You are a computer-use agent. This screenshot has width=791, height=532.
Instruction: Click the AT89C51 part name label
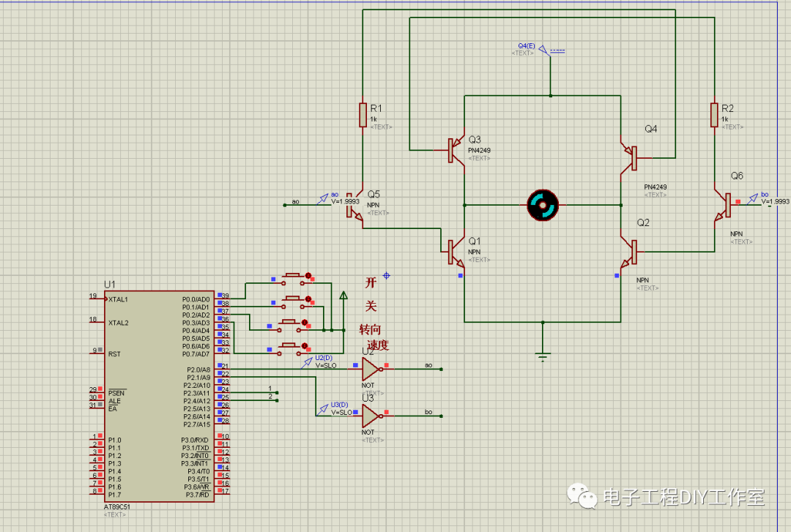click(x=117, y=507)
